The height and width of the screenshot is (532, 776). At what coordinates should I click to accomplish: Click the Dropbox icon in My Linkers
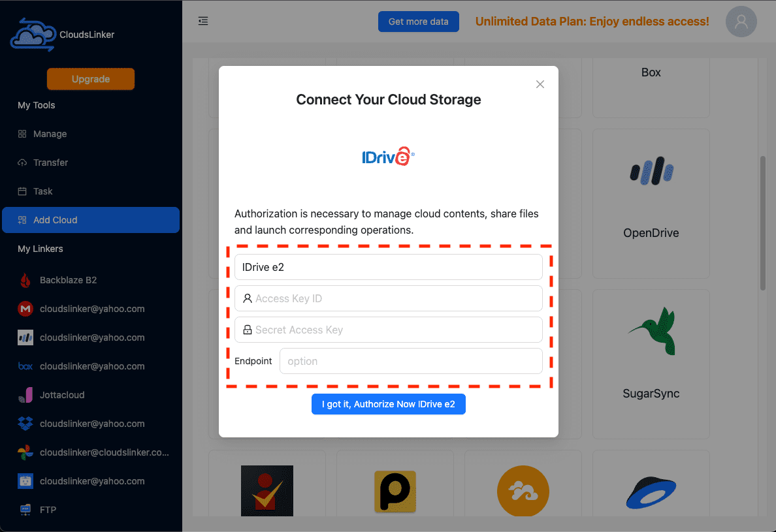point(25,424)
